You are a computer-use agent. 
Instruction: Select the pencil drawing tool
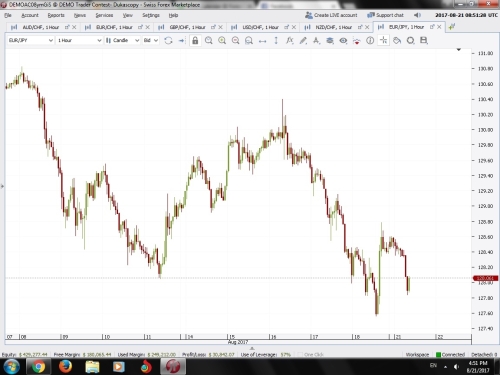[303, 41]
